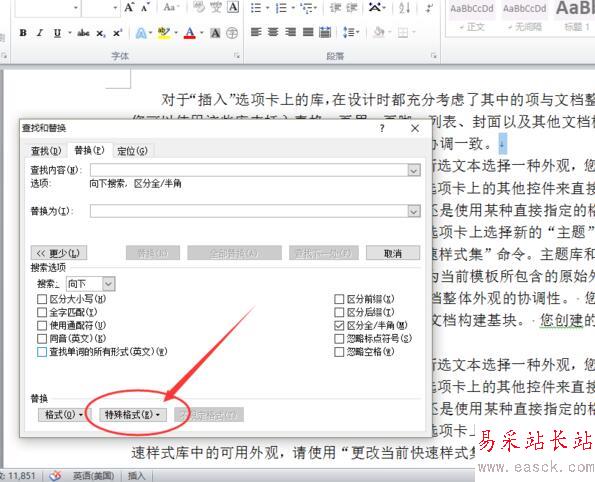
Task: Apply Superscript formatting
Action: coord(117,33)
